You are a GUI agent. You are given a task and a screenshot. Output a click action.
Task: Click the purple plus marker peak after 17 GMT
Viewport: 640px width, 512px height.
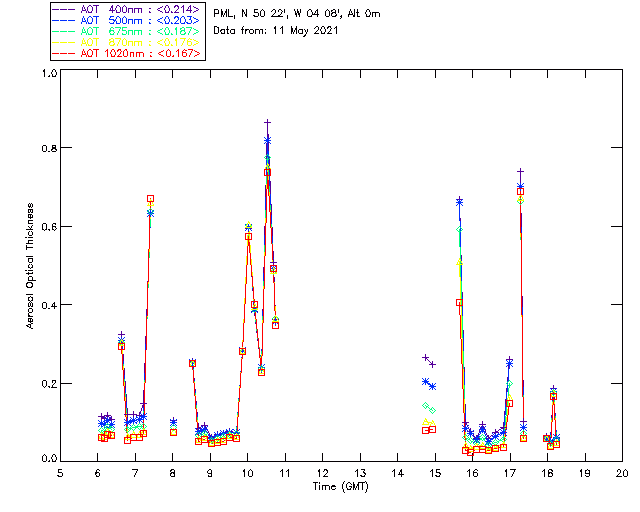click(x=521, y=171)
